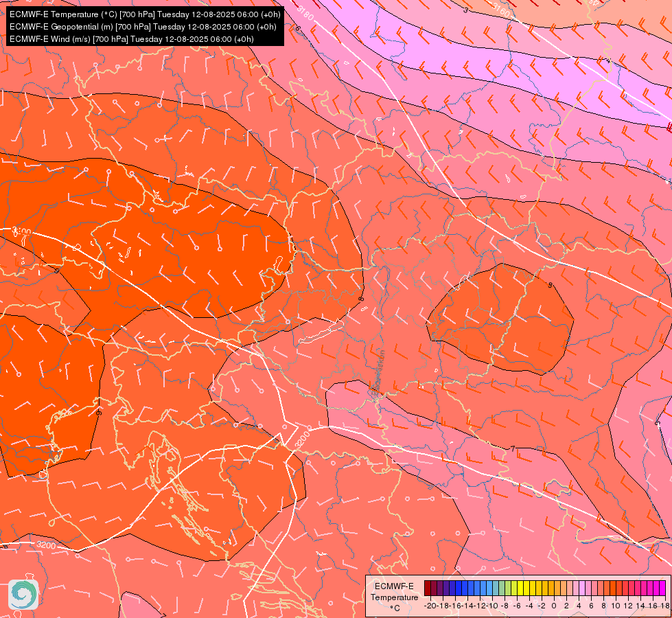
Task: Click the swirl logo icon on the map
Action: (x=23, y=595)
